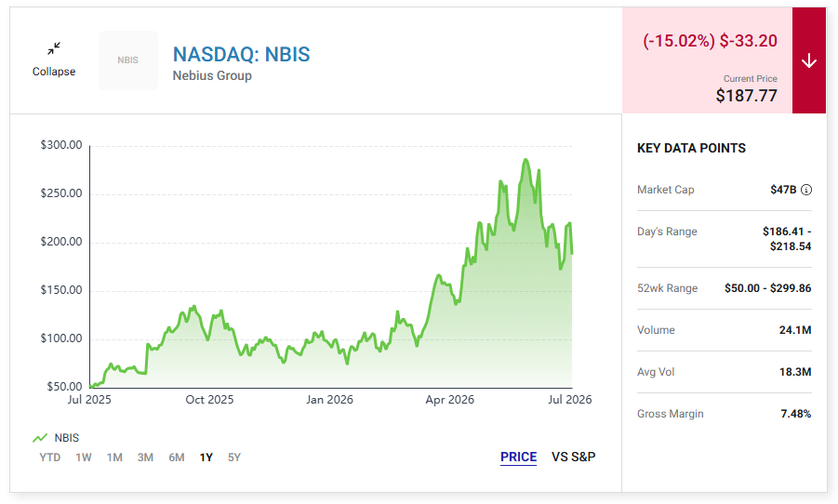Click the Current Price $187.77 value
Image resolution: width=838 pixels, height=504 pixels.
(x=747, y=96)
